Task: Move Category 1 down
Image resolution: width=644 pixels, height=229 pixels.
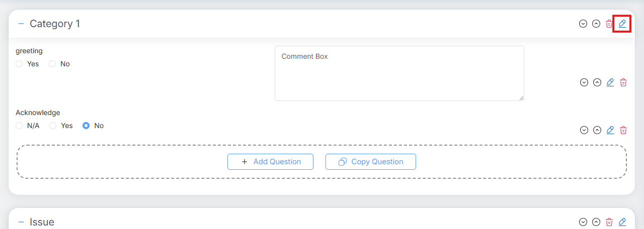Action: tap(583, 24)
